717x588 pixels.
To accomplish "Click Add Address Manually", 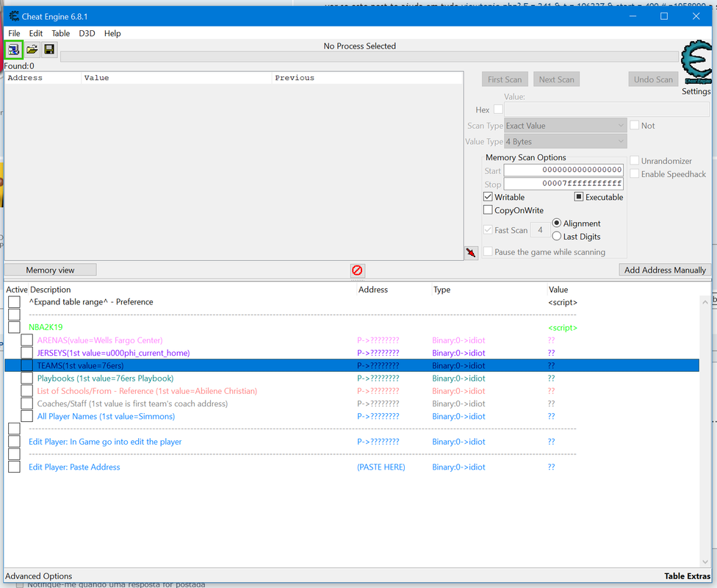I will coord(665,270).
